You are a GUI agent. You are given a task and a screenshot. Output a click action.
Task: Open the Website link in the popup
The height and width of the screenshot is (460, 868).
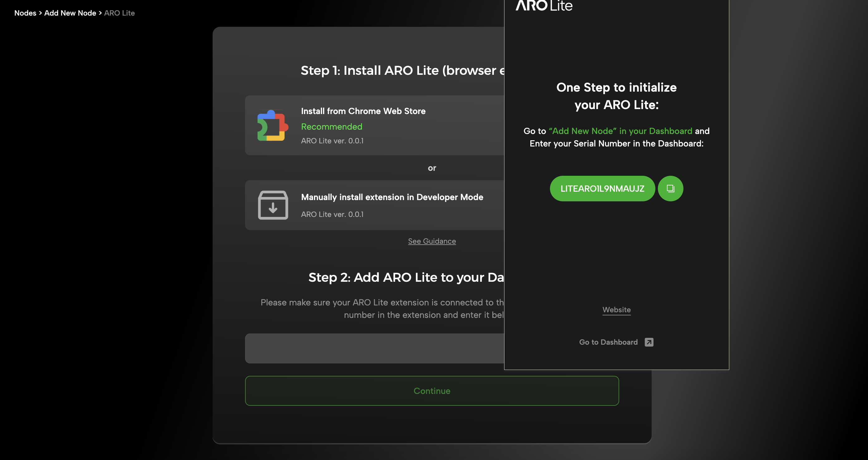tap(616, 310)
